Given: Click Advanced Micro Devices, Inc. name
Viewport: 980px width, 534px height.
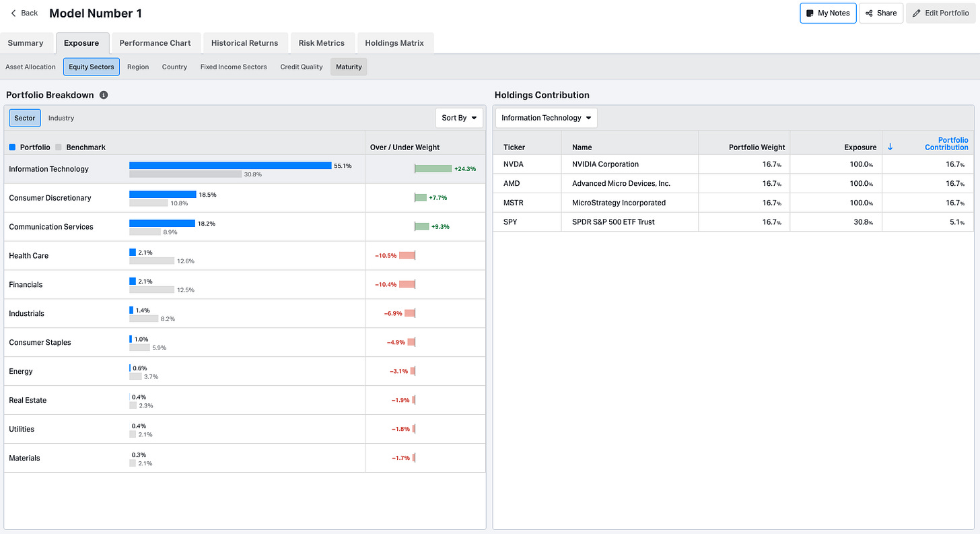Looking at the screenshot, I should [x=621, y=183].
